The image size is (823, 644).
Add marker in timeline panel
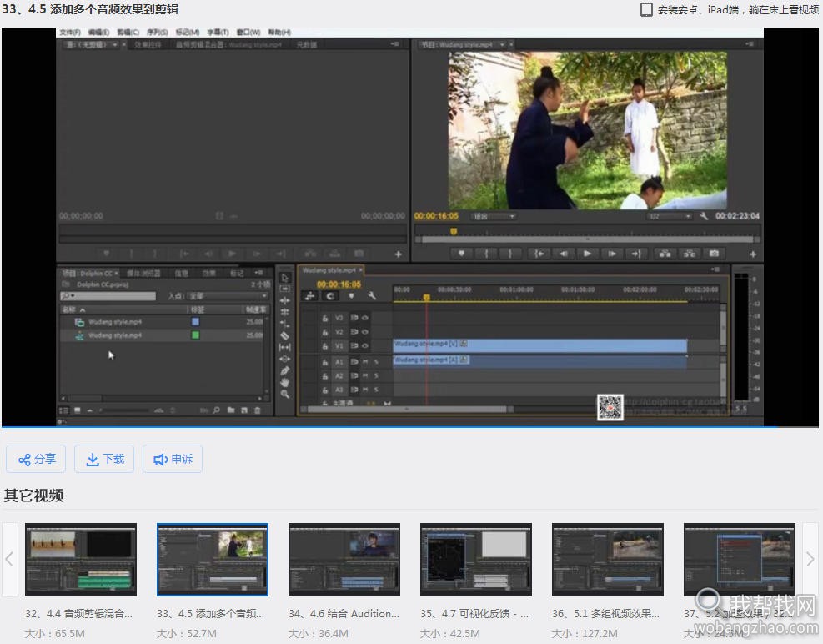tap(351, 296)
